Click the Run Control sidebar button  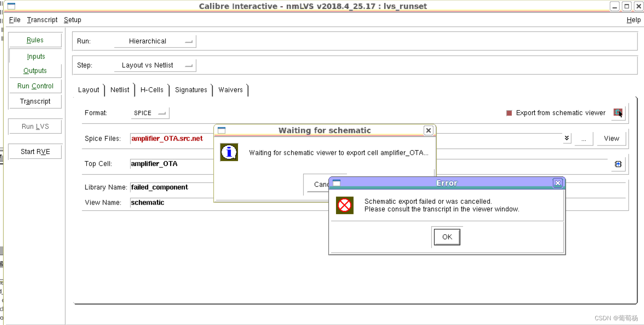35,86
